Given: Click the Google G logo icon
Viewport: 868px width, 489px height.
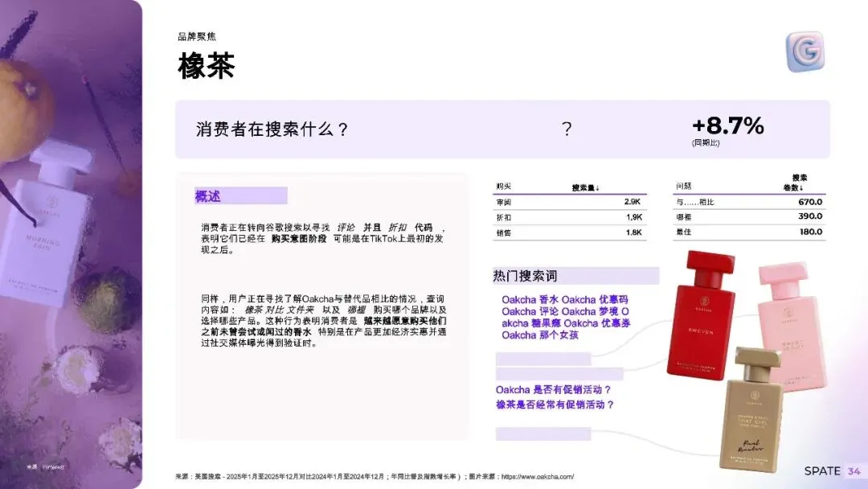Looking at the screenshot, I should (805, 51).
